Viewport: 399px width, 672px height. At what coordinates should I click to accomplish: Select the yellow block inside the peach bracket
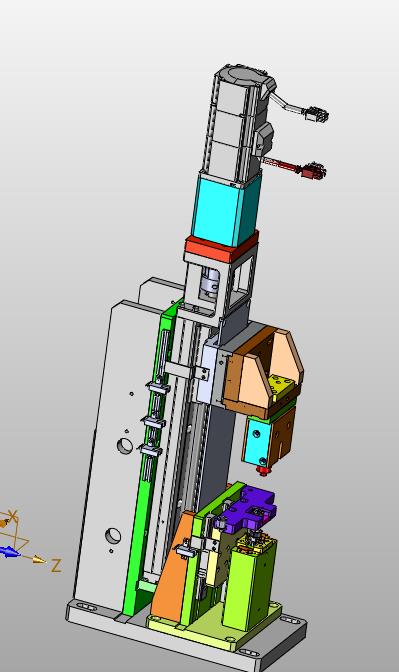tap(281, 385)
